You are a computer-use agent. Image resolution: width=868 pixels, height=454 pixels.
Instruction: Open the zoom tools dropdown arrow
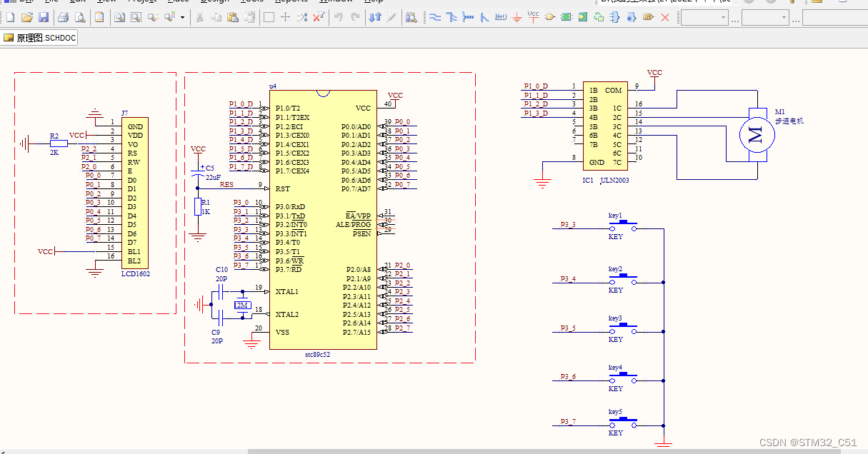coord(182,17)
